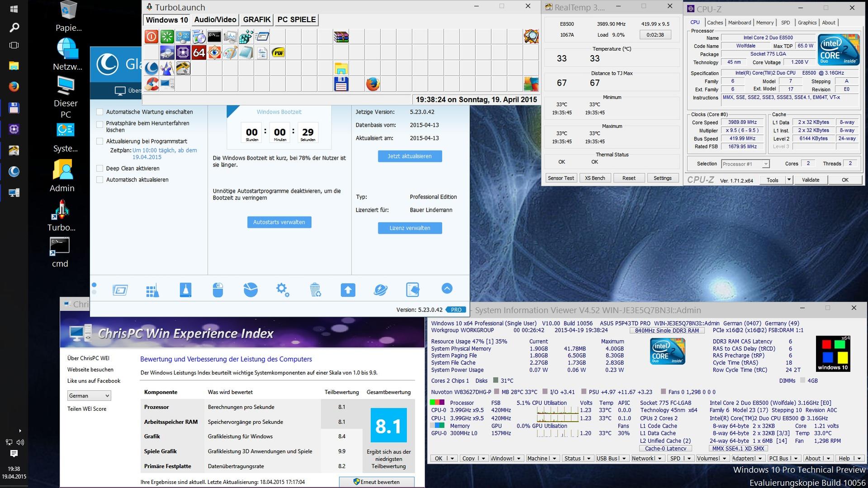Open the Glary recycle bin tool icon
This screenshot has width=868, height=488.
click(x=315, y=290)
